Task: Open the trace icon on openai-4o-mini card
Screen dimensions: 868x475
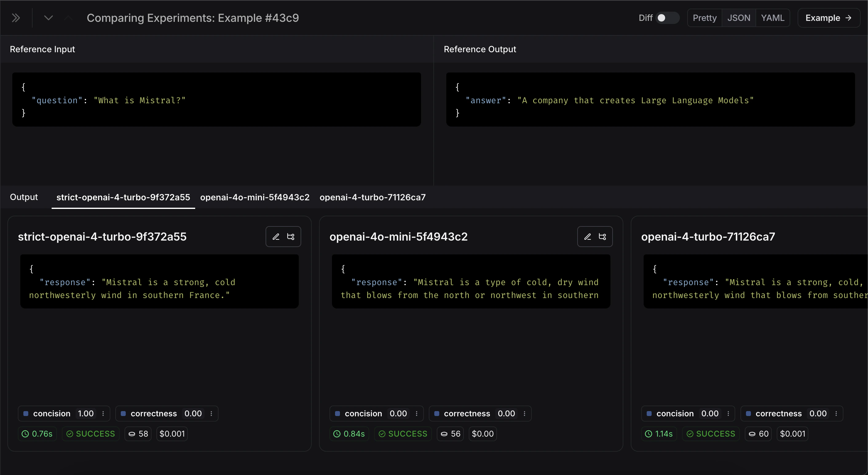Action: pyautogui.click(x=603, y=236)
